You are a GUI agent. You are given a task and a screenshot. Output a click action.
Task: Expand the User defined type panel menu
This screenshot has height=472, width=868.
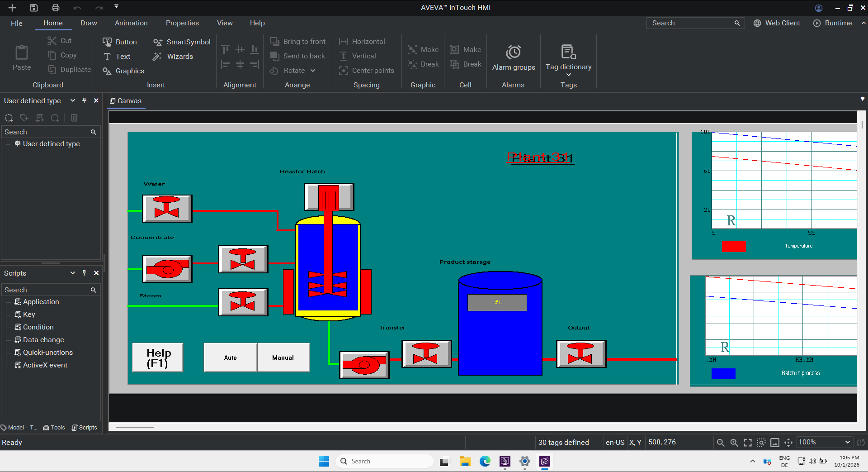pos(72,100)
